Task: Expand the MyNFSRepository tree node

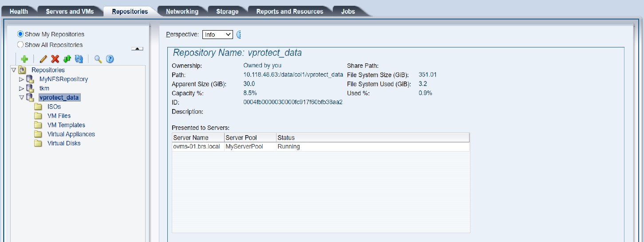Action: (x=21, y=79)
